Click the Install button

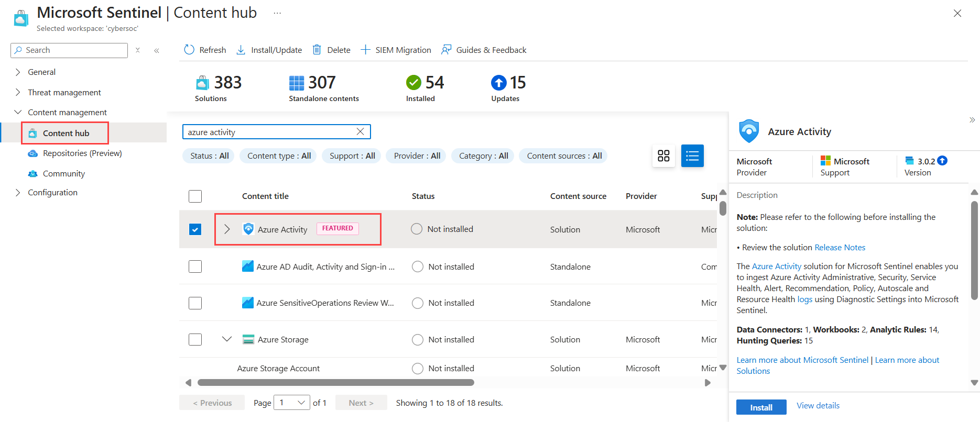point(761,407)
